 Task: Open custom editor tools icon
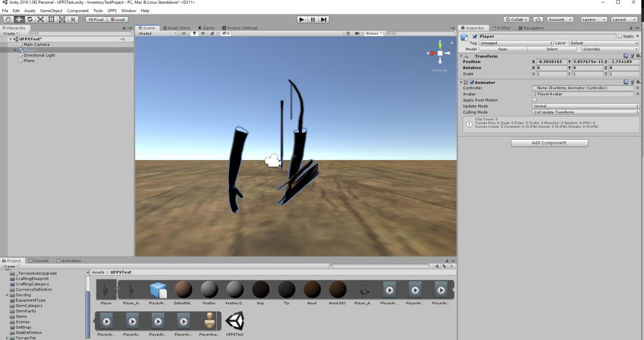pyautogui.click(x=73, y=19)
